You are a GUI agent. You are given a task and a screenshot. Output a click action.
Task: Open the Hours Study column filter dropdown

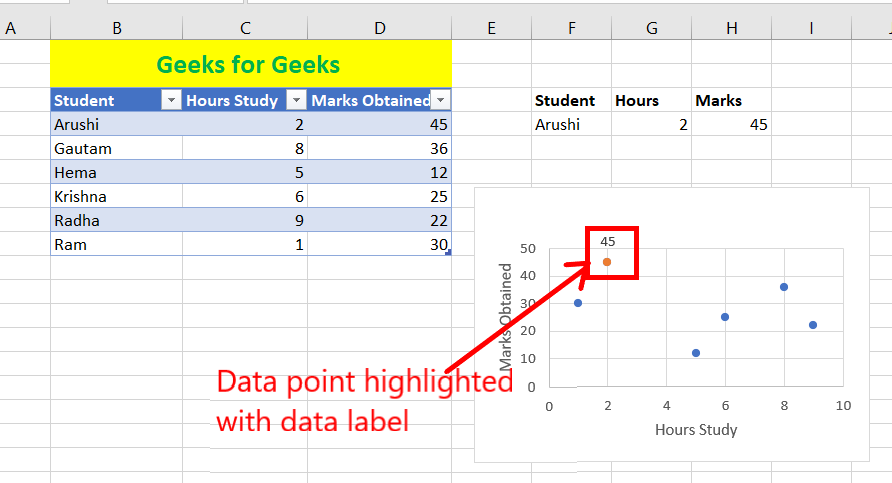(x=296, y=100)
